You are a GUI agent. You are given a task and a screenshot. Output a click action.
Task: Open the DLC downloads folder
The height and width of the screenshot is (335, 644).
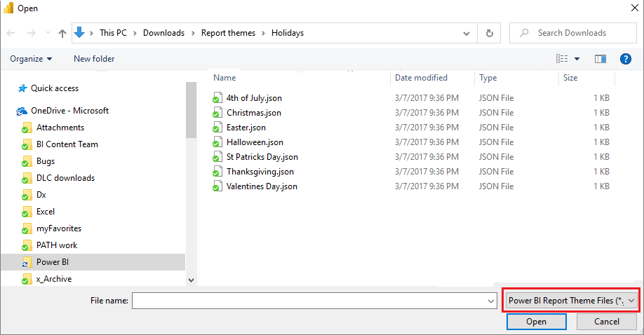click(65, 178)
